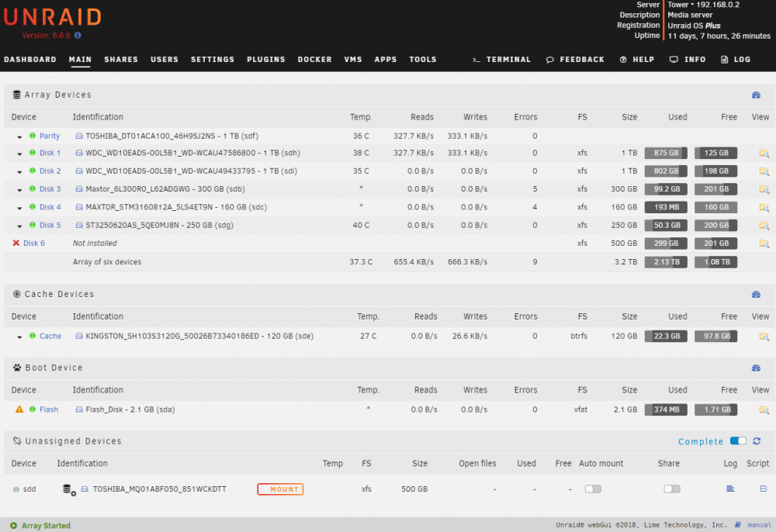Click Cache free bar 97.8 GB
Screen dimensions: 776x532
716,337
